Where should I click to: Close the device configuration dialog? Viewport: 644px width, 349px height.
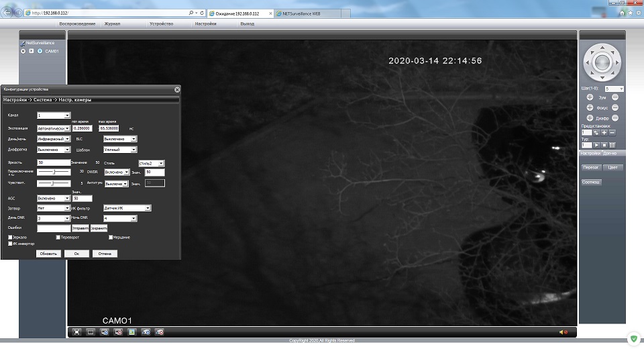point(177,89)
